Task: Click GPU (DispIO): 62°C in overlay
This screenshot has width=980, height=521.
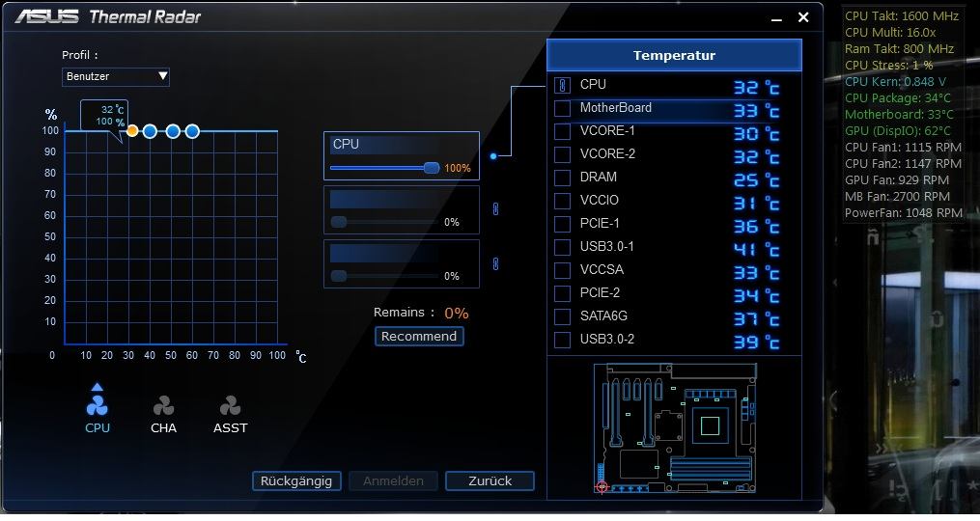Action: [898, 130]
